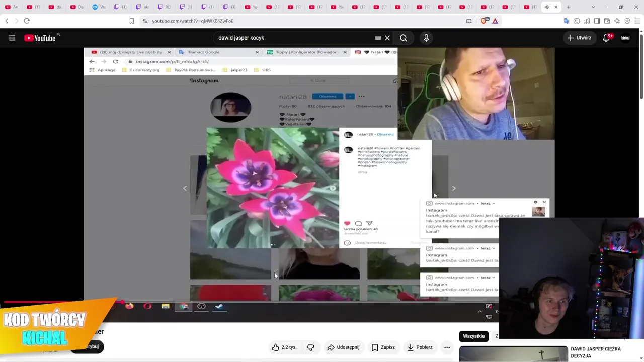Close the active audio-playing tab
Viewport: 644px width, 362px height.
pos(556,7)
